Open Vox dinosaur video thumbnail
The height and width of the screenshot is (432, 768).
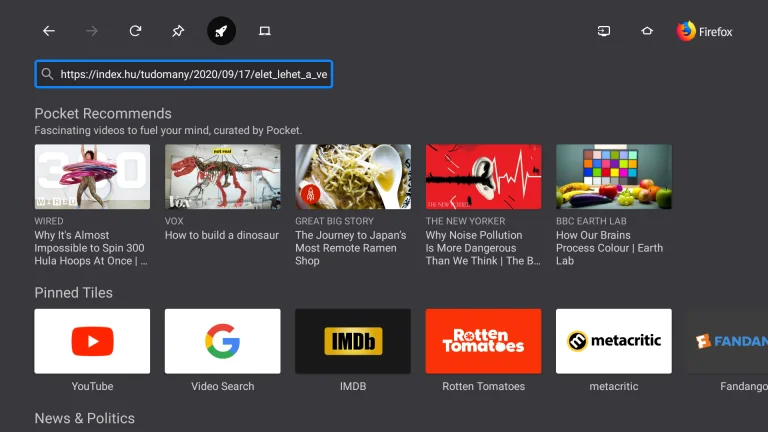pos(222,176)
